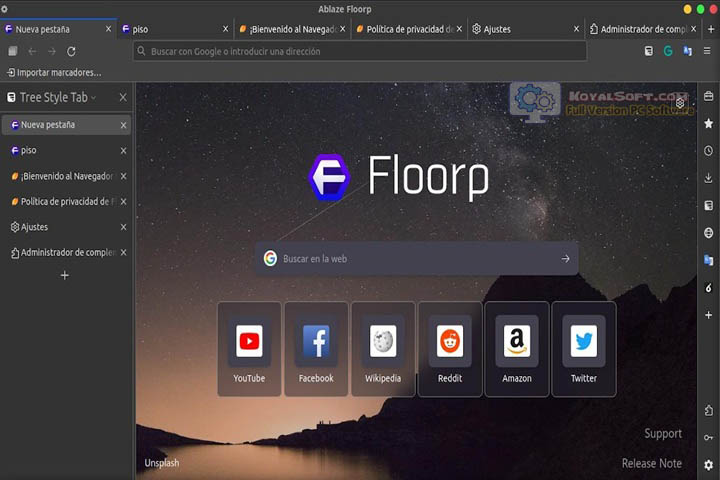
Task: Open the YouTube shortcut tile
Action: point(249,349)
